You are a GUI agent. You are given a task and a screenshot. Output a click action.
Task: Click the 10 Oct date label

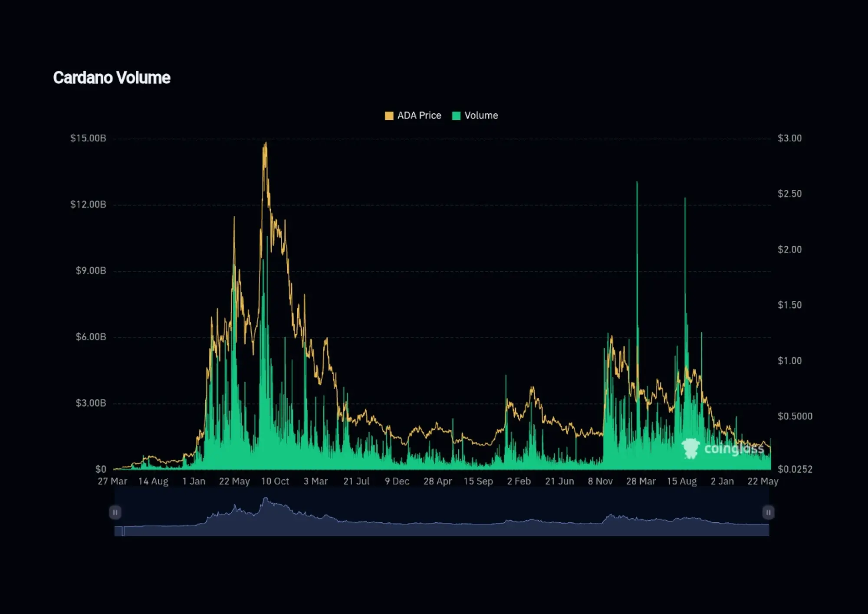[275, 481]
